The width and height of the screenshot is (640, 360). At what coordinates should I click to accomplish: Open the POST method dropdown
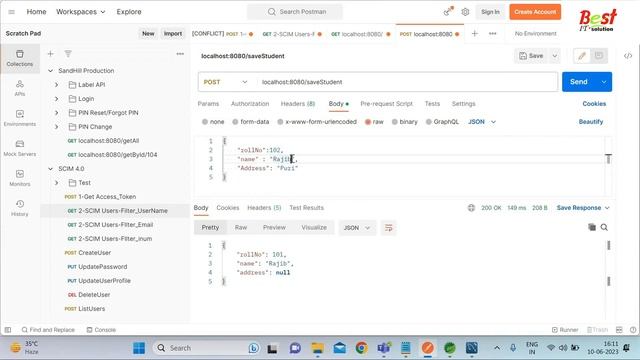coord(226,82)
